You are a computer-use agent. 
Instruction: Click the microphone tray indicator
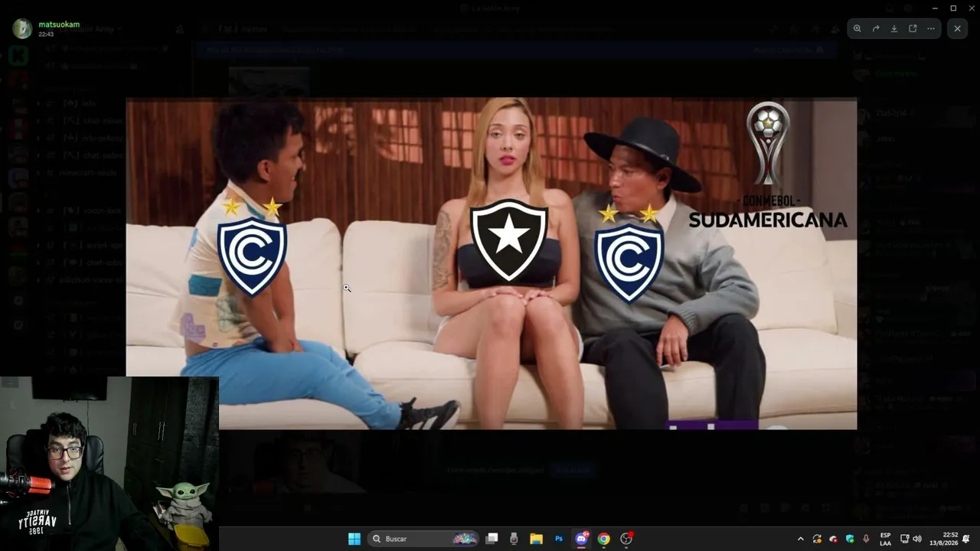click(866, 539)
